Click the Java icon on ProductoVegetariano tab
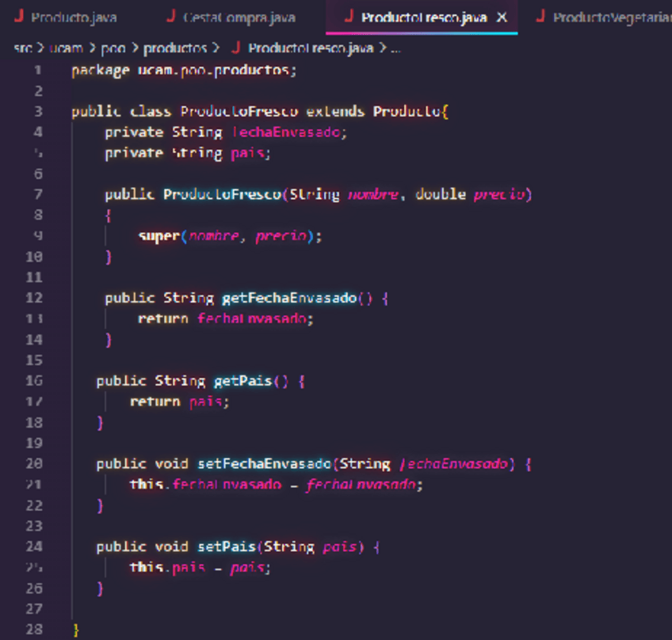This screenshot has width=672, height=640. 540,17
